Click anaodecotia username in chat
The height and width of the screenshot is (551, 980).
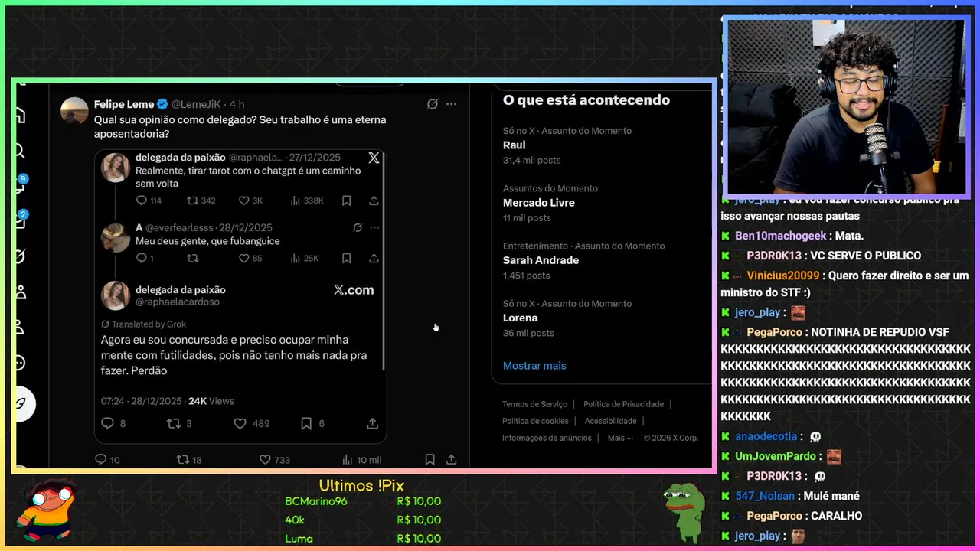[766, 436]
